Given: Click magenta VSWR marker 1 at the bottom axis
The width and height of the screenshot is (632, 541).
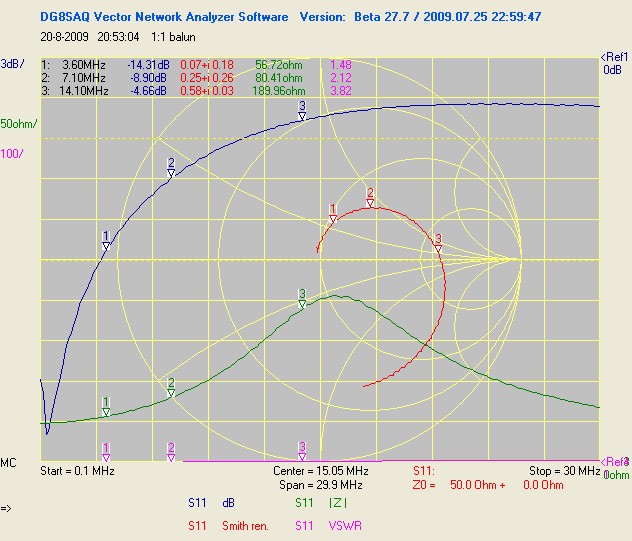Looking at the screenshot, I should (106, 452).
